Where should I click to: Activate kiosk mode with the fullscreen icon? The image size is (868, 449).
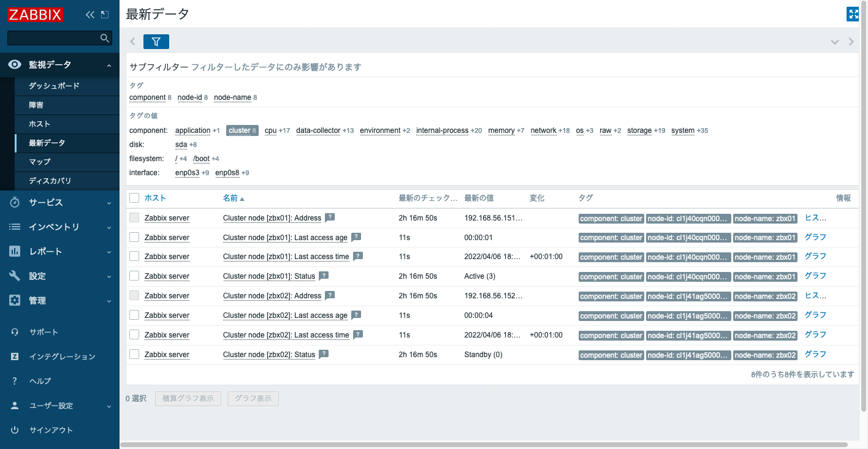click(x=853, y=14)
